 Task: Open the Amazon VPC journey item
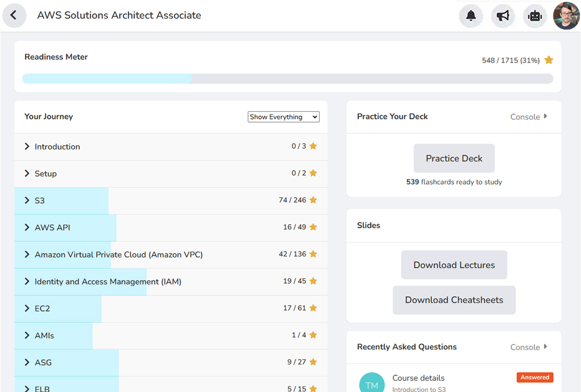click(x=118, y=255)
